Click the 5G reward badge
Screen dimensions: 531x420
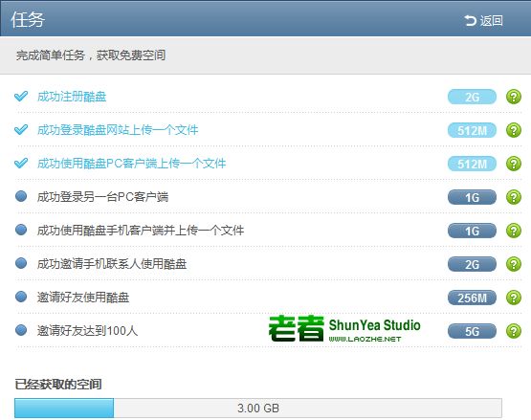click(x=472, y=331)
